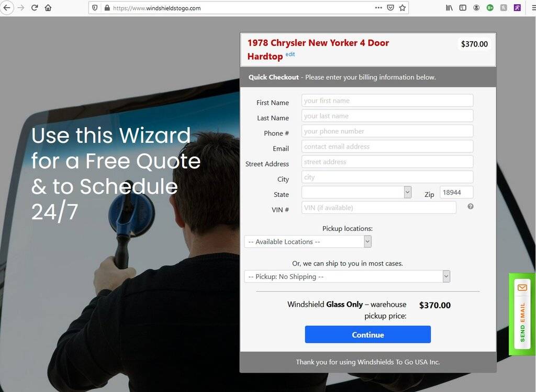Image resolution: width=536 pixels, height=392 pixels.
Task: Toggle the browser sidebar icon
Action: click(463, 7)
